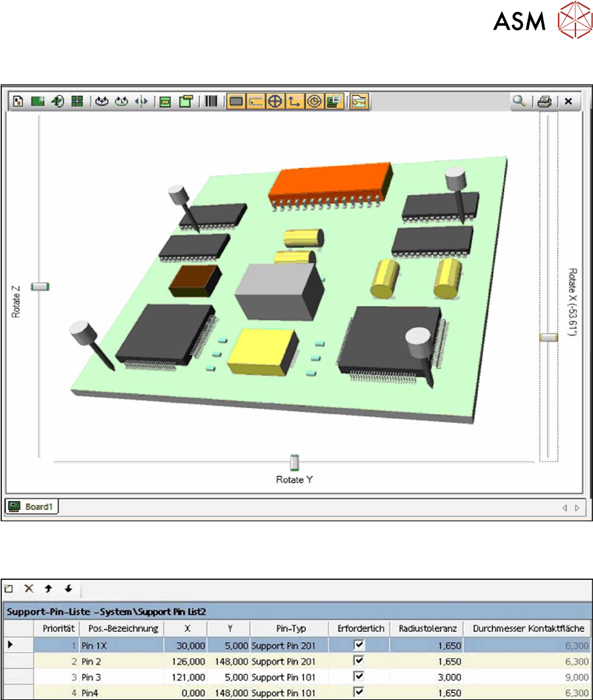Click the mirror/flip horizontally icon
The width and height of the screenshot is (593, 700).
point(141,101)
